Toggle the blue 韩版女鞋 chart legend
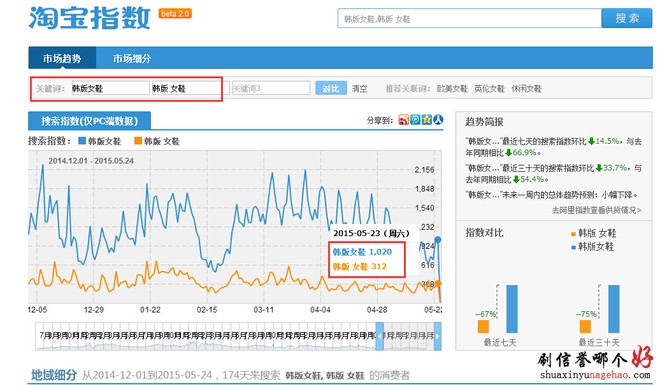This screenshot has height=385, width=660. (100, 141)
